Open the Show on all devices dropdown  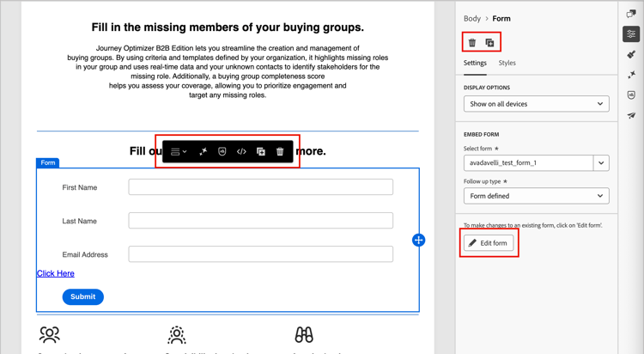coord(537,104)
